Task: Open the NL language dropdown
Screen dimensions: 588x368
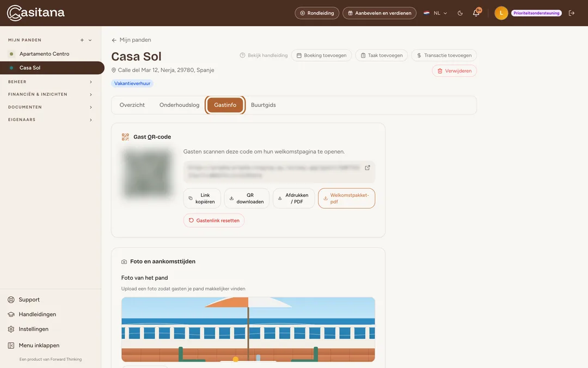Action: pyautogui.click(x=436, y=13)
